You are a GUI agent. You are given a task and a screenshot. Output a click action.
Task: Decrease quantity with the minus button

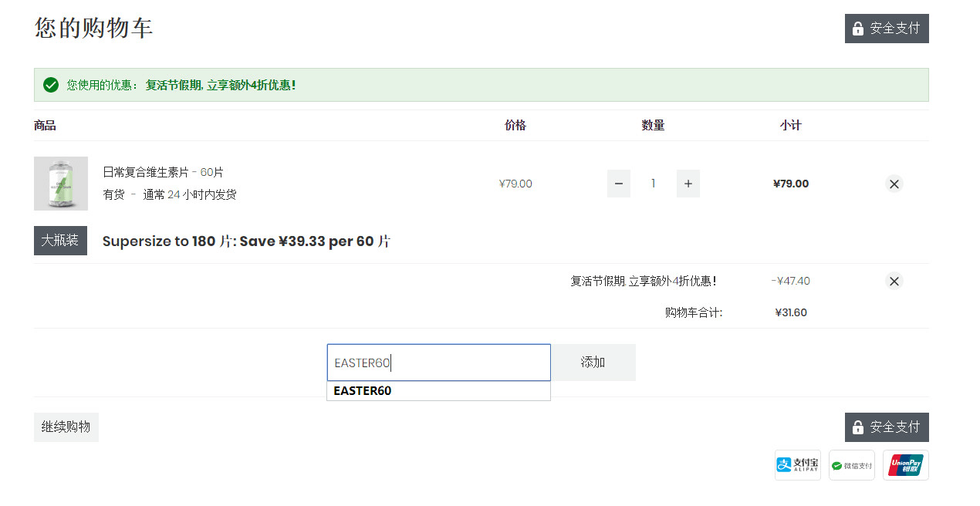(619, 184)
